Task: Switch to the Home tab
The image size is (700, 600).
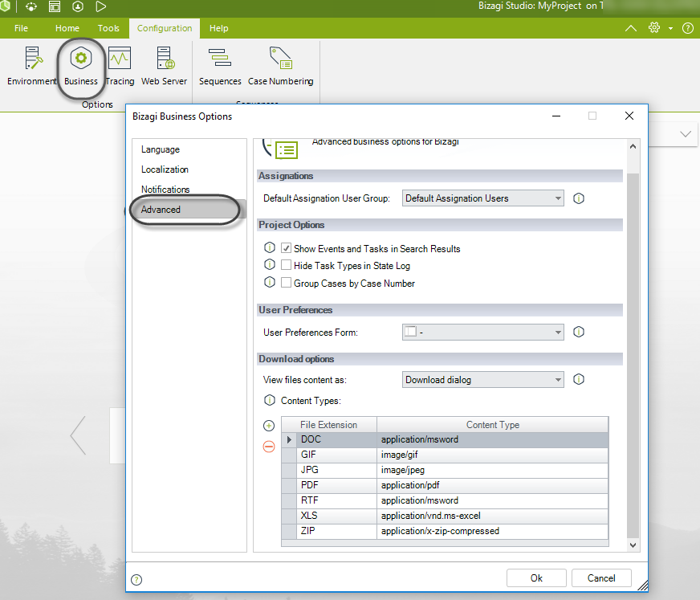Action: (67, 28)
